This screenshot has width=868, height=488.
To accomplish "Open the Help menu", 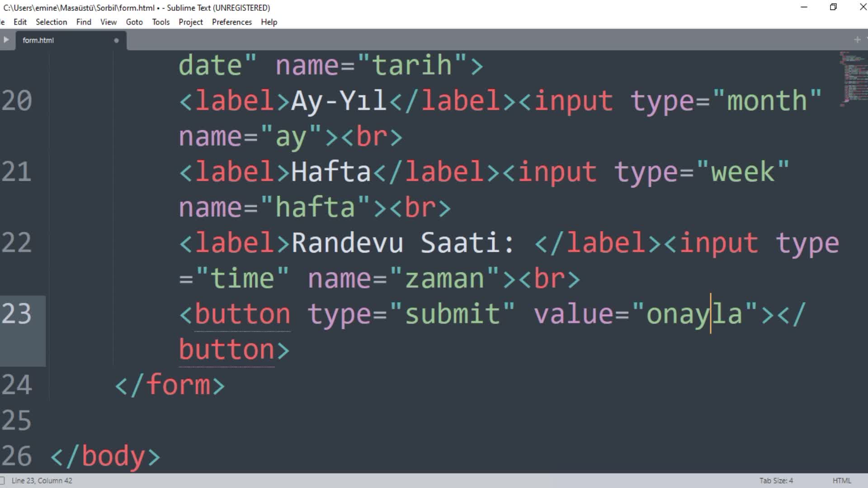I will point(269,22).
